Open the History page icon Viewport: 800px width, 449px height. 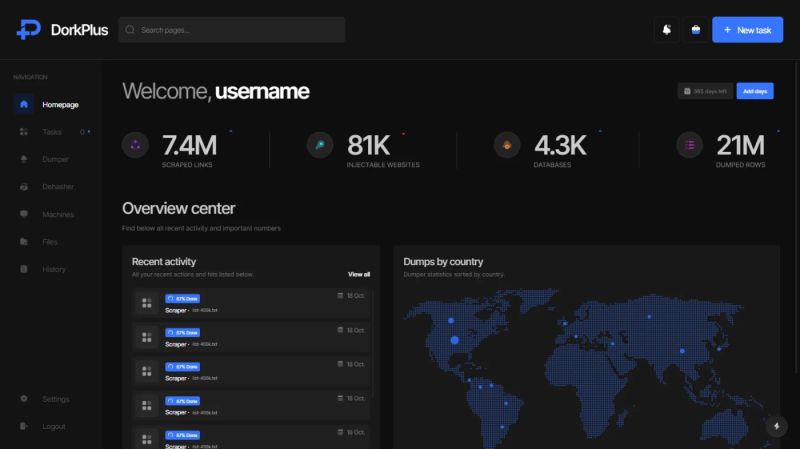(23, 269)
